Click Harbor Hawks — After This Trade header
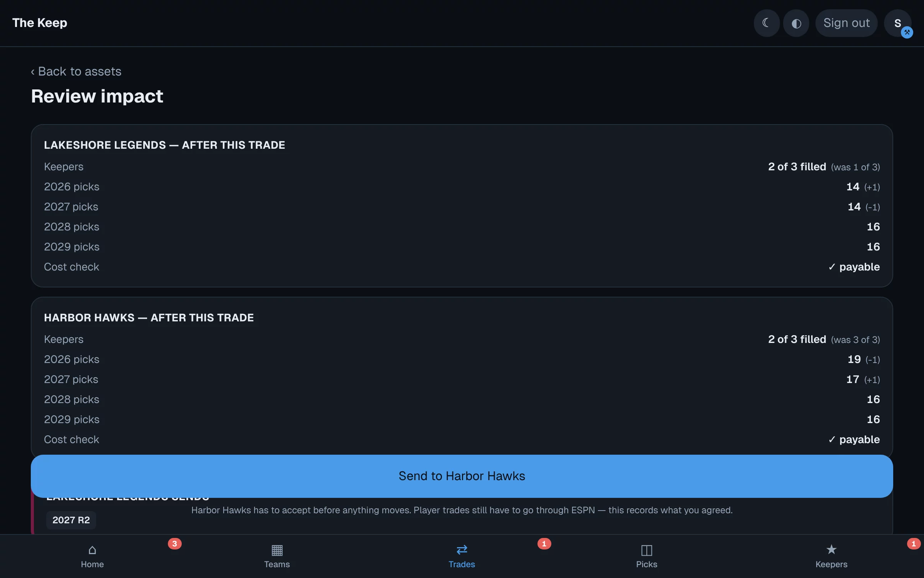Screen dimensions: 924x578 [x=149, y=318]
